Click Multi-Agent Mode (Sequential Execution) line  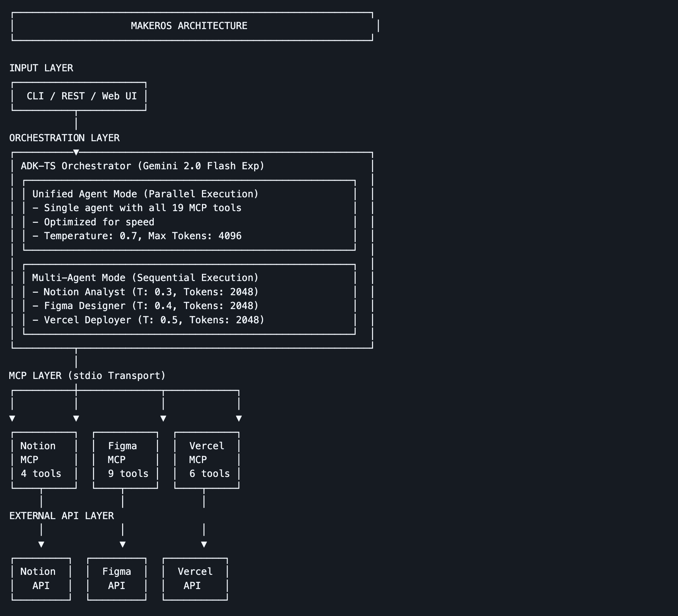point(145,278)
